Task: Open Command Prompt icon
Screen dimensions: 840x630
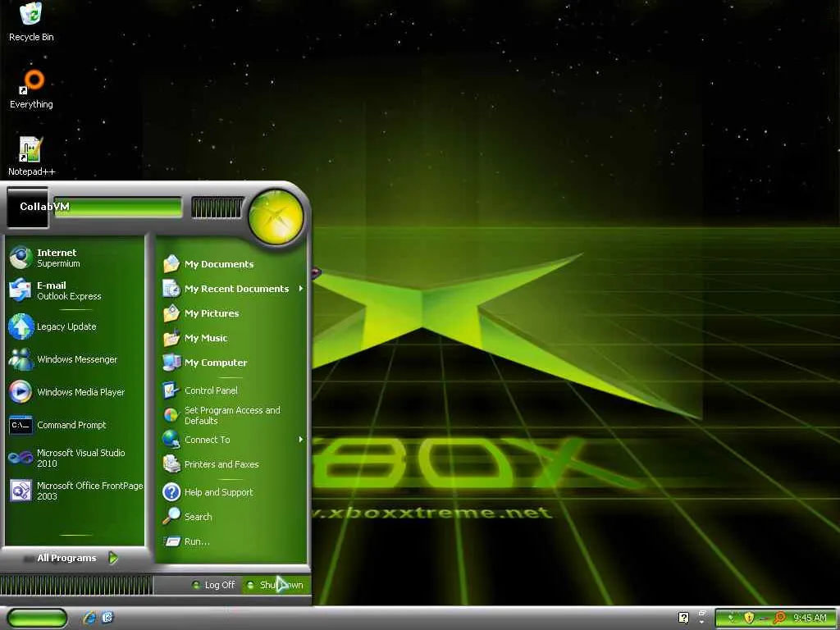Action: click(21, 425)
